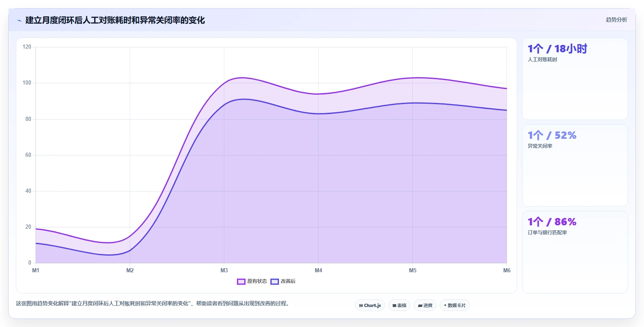Click the M3 x-axis label

(224, 270)
